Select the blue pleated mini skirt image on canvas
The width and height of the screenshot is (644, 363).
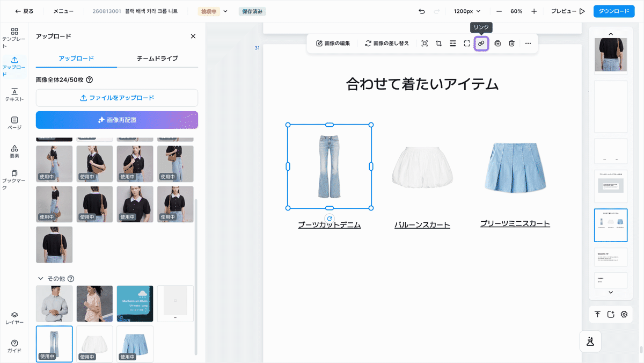[515, 168]
